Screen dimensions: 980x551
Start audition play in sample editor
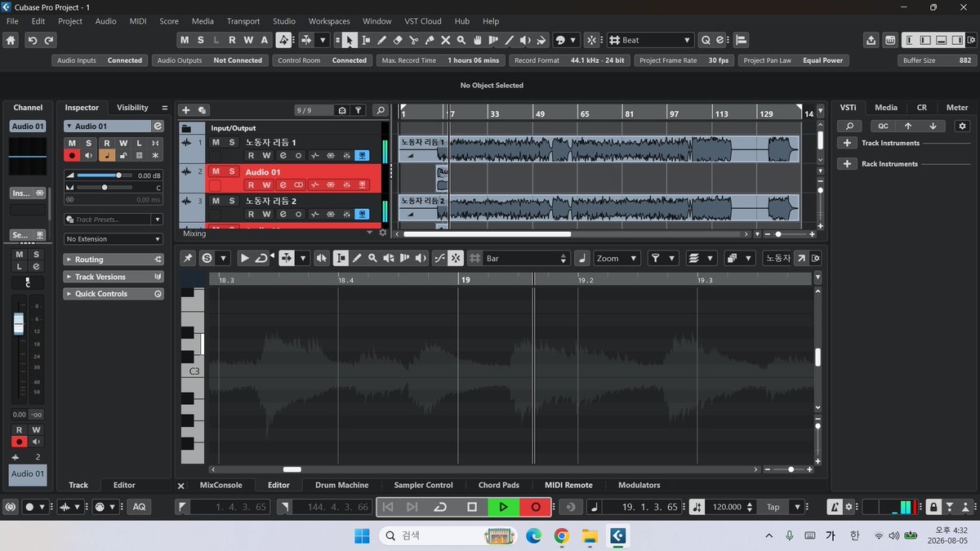click(x=244, y=258)
